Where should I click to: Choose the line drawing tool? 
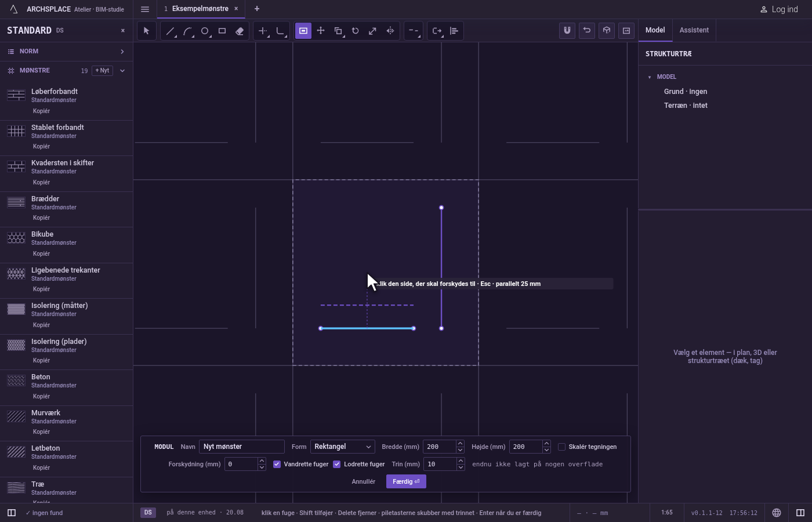tap(170, 31)
